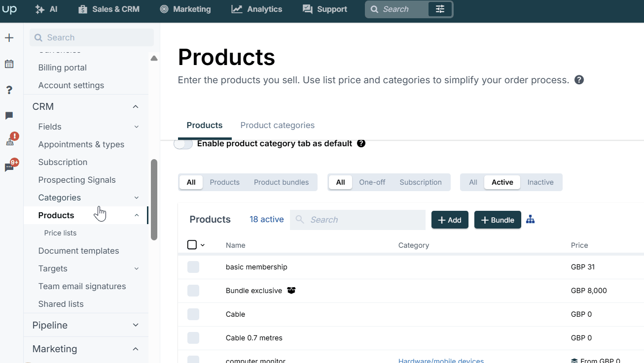This screenshot has width=644, height=363.
Task: Click the sidebar vertical scrollbar thumb
Action: [154, 199]
